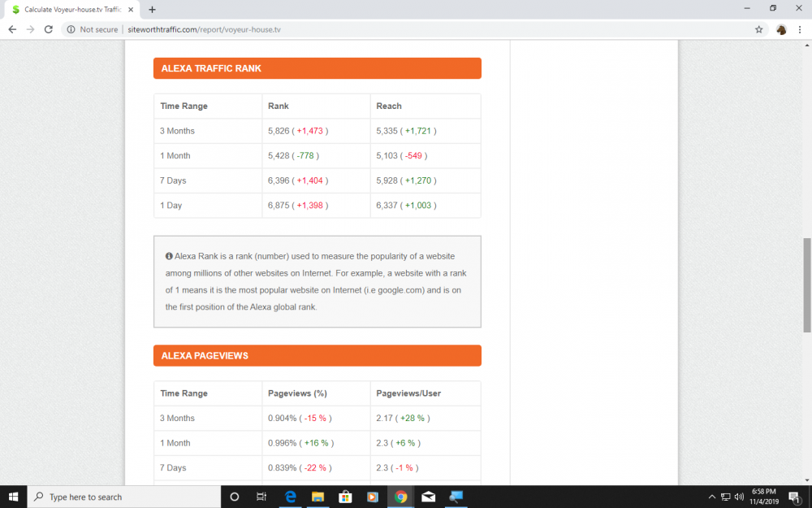Bookmark this page with the star icon
812x508 pixels.
pos(758,29)
